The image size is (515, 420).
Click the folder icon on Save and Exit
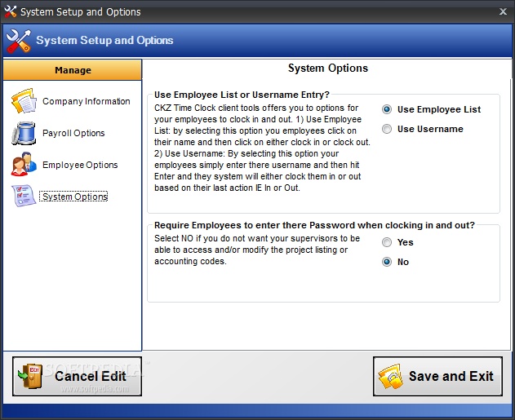pos(391,376)
